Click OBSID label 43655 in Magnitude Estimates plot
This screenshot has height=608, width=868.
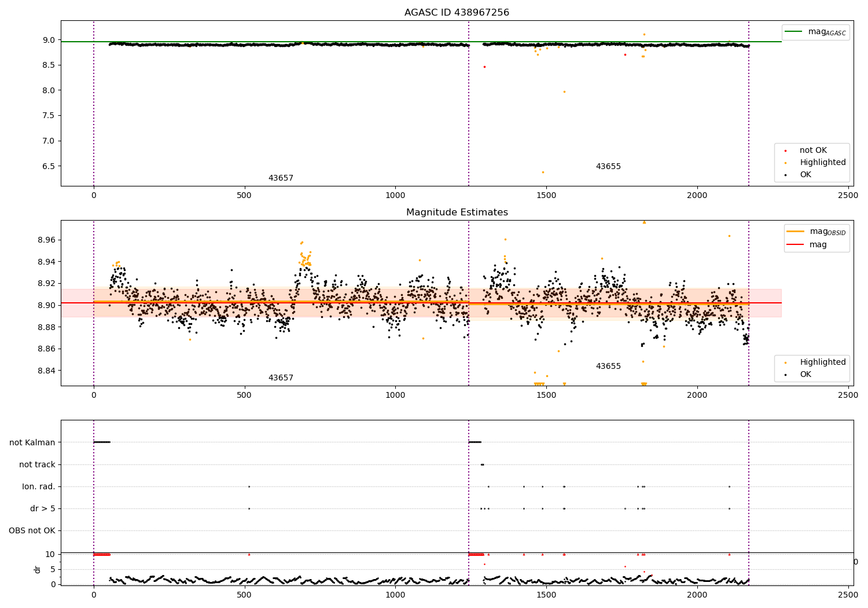click(608, 367)
